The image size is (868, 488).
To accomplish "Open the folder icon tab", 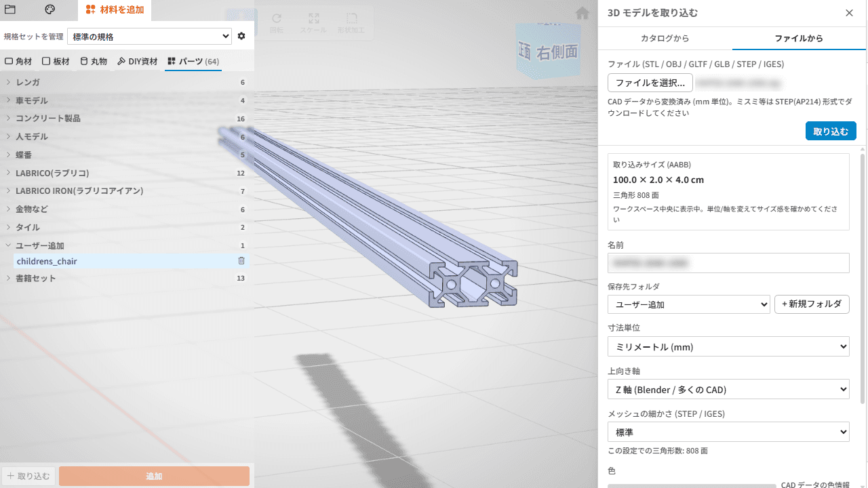I will click(10, 9).
